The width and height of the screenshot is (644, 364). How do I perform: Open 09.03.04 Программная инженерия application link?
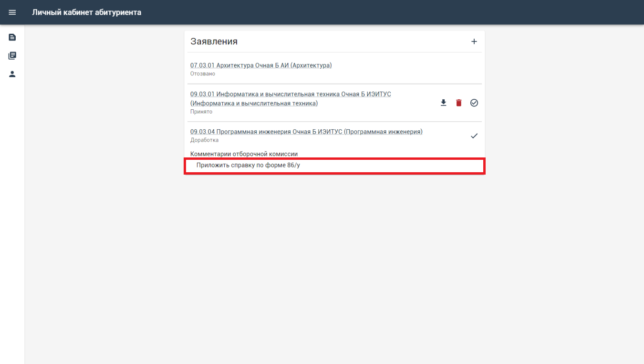coord(306,132)
